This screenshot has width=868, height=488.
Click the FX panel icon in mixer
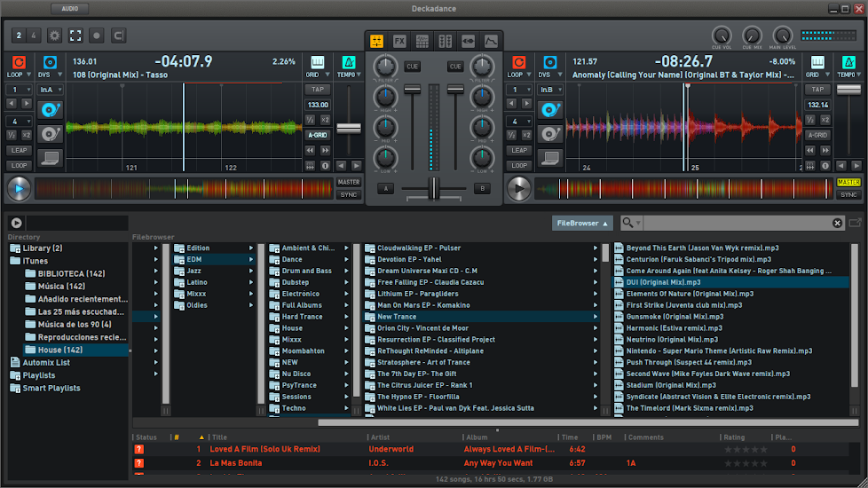399,41
